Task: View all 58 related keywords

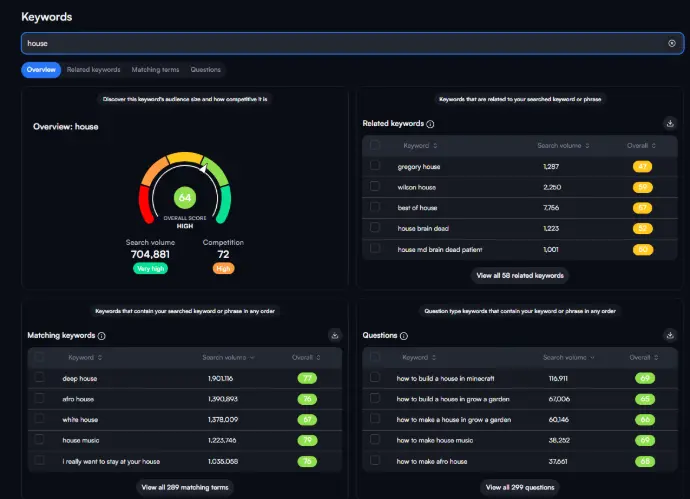Action: click(x=519, y=275)
